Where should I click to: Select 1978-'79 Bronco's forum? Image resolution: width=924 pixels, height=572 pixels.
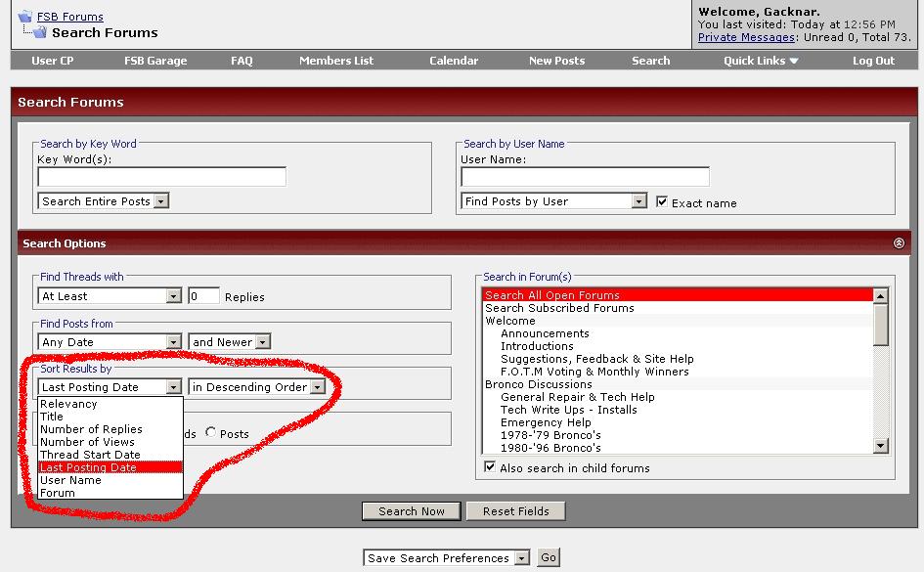(678, 435)
